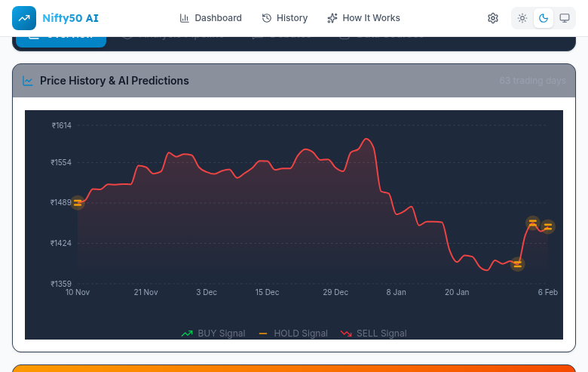Click the Nifty50 AI logo icon

click(x=24, y=18)
